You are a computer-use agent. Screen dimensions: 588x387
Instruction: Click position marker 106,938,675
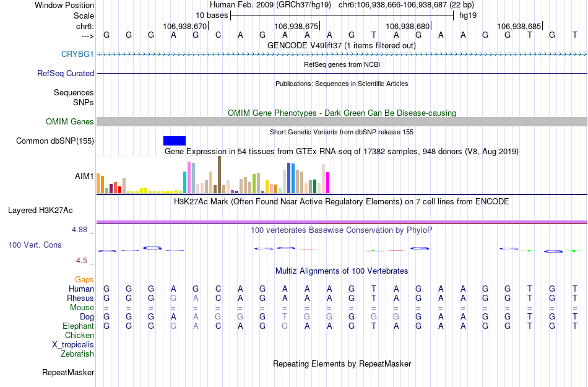click(x=296, y=26)
